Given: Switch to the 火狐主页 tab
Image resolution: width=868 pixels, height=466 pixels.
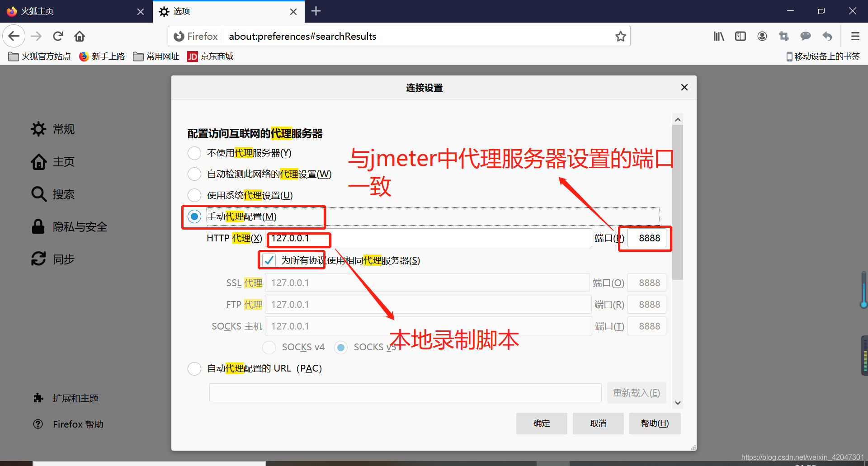Looking at the screenshot, I should (76, 11).
